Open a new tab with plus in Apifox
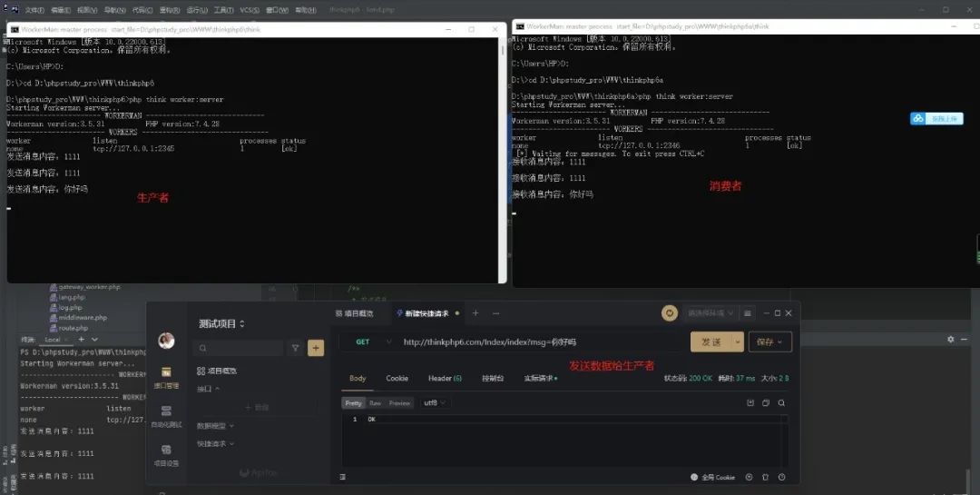 pyautogui.click(x=475, y=313)
